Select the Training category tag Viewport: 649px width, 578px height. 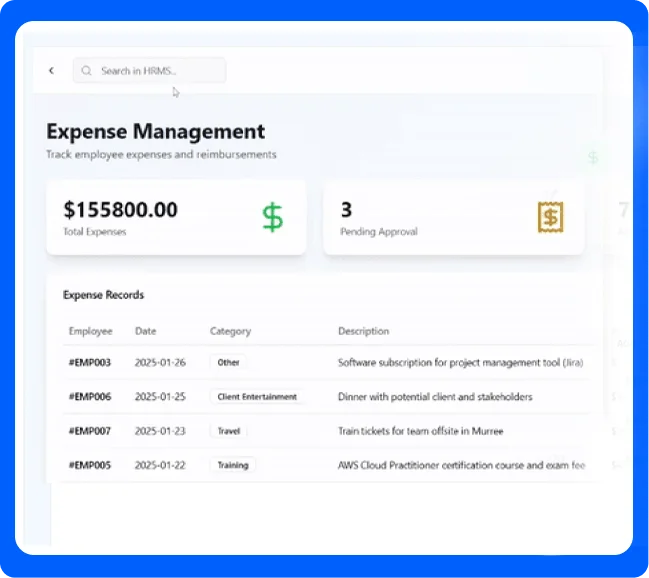point(233,465)
